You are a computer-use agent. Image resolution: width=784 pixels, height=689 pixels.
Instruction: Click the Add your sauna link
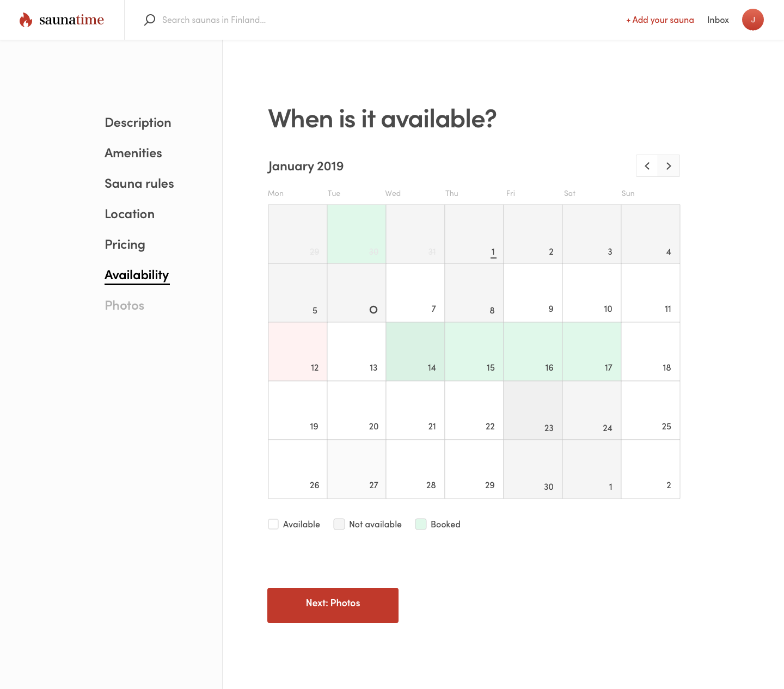tap(660, 20)
